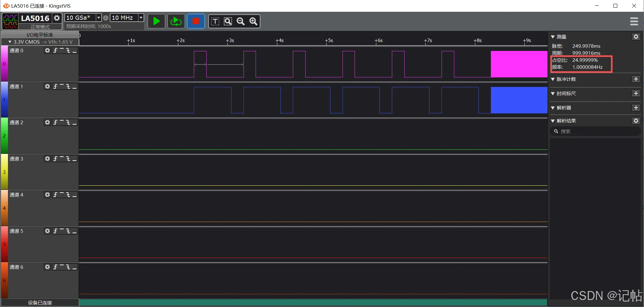This screenshot has height=307, width=644.
Task: Zoom in the waveform view
Action: coord(253,21)
